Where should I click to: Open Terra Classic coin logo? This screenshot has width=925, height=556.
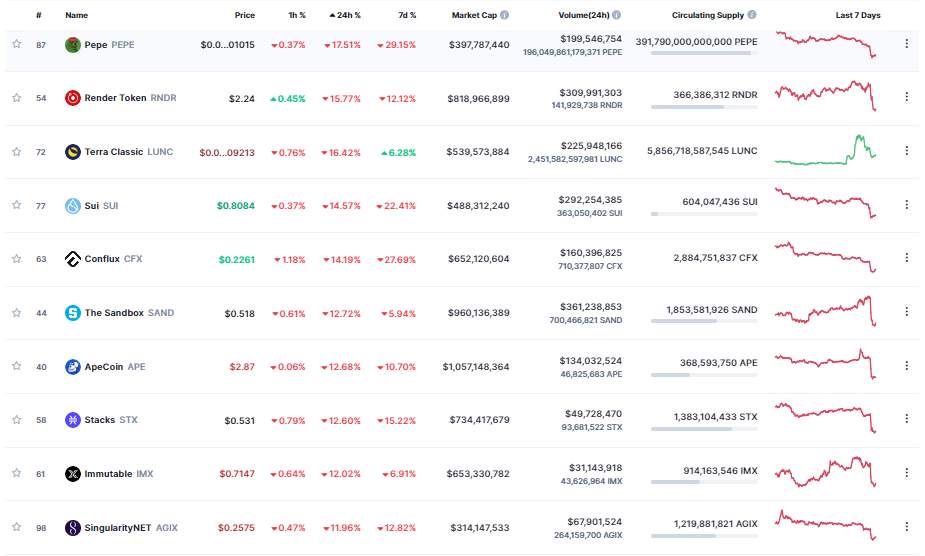(x=73, y=152)
